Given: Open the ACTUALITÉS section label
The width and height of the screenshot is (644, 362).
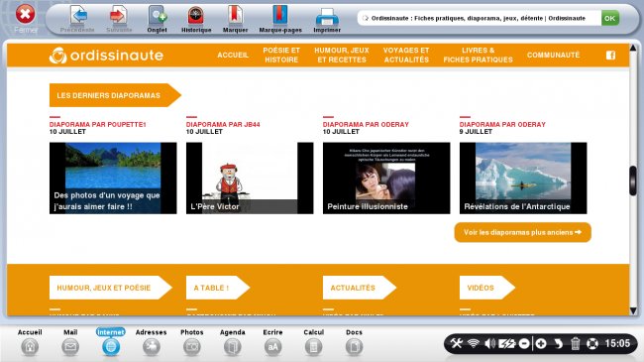Looking at the screenshot, I should coord(360,288).
